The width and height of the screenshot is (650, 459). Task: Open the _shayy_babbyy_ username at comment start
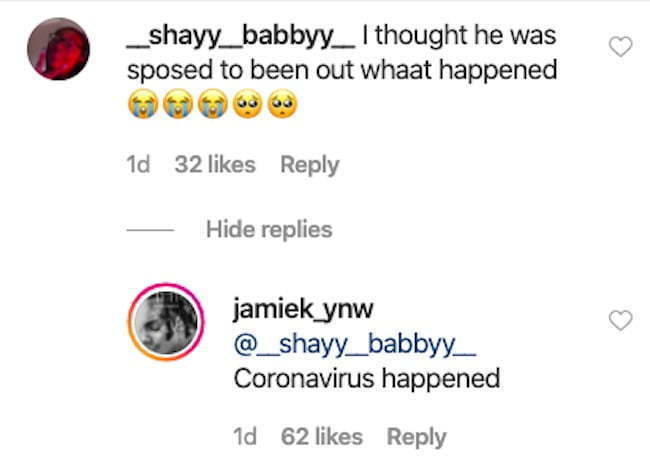tap(241, 36)
